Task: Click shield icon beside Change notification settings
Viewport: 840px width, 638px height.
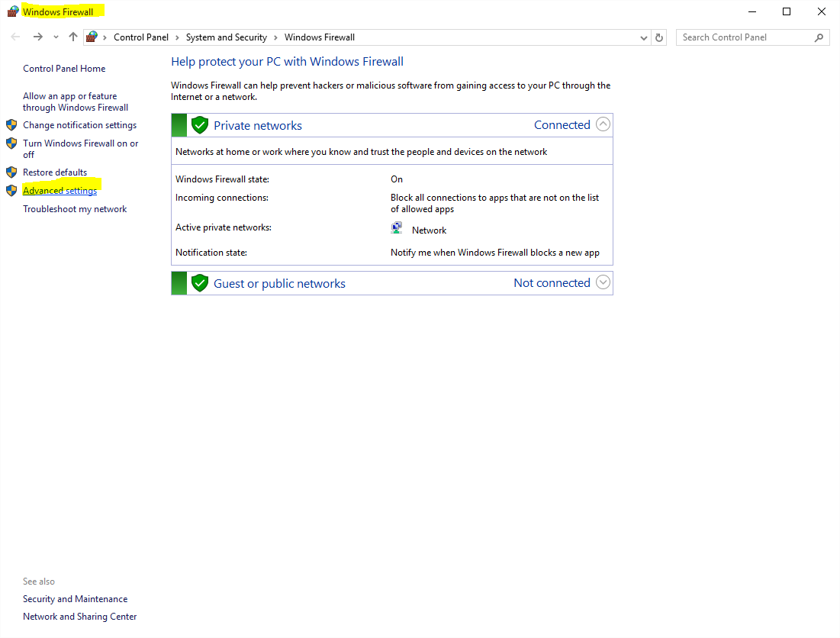Action: pos(11,125)
